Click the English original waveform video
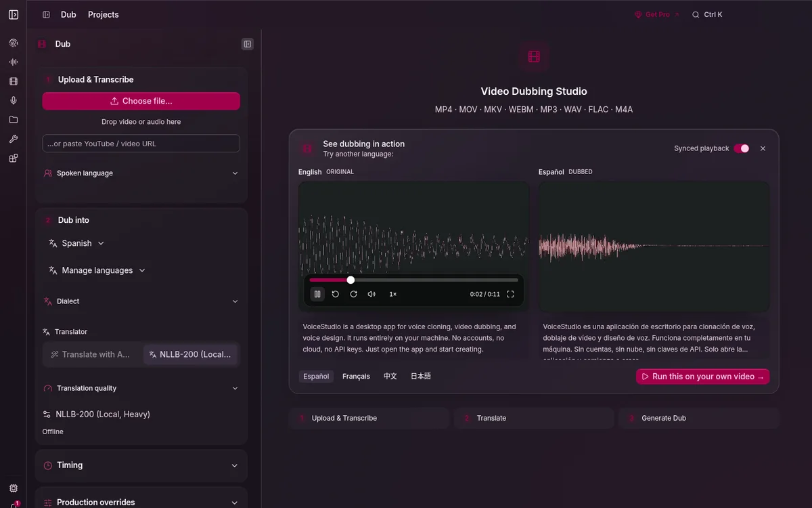812x508 pixels. click(x=414, y=246)
